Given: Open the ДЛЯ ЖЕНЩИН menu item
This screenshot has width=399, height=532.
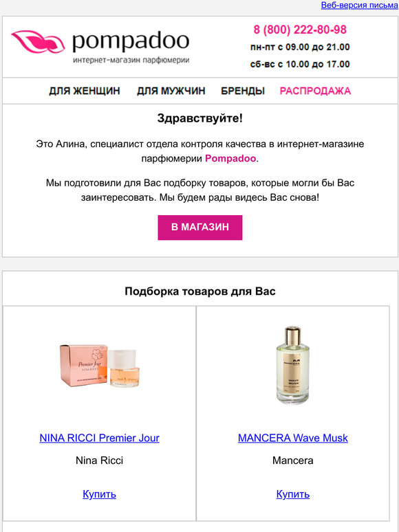Looking at the screenshot, I should coord(85,91).
